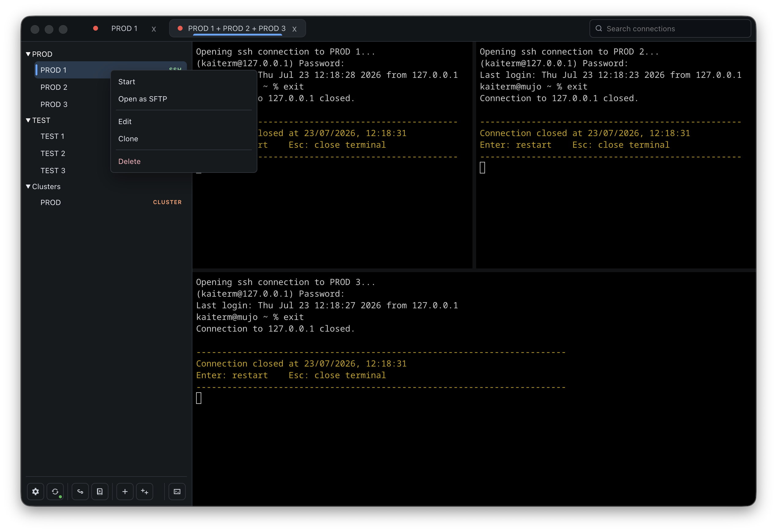Select the PROD 1 + PROD 2 + PROD 3 tab
777x532 pixels.
point(237,28)
